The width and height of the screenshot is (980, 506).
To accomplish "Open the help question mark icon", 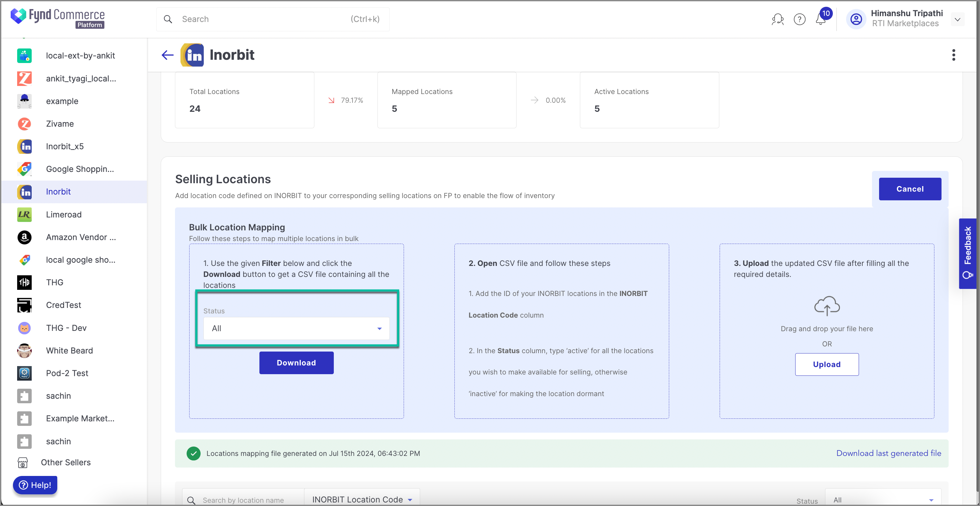I will [x=799, y=19].
